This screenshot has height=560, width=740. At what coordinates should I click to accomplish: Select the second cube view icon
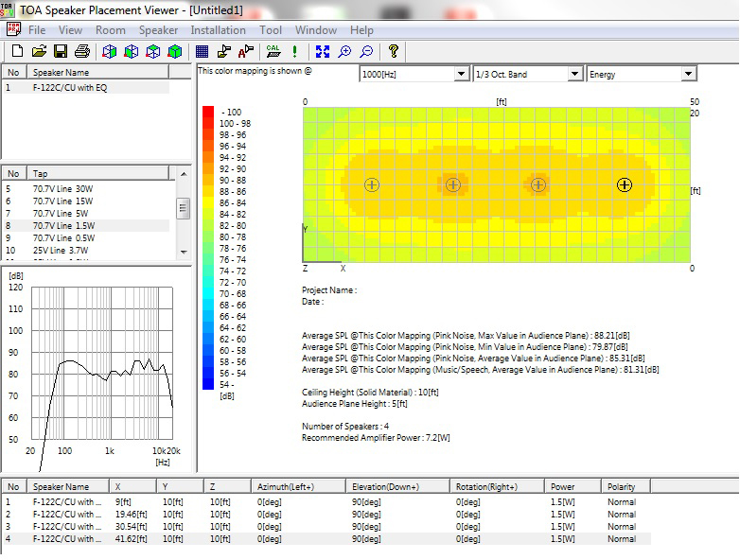point(132,51)
